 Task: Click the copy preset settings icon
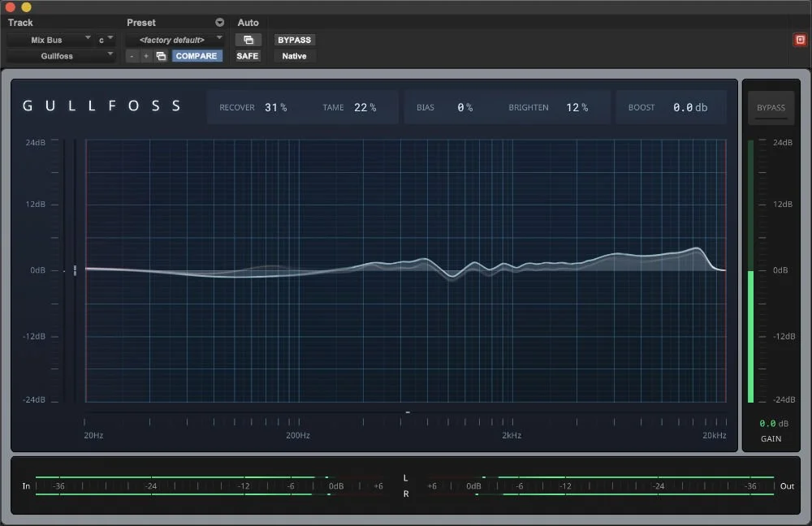(160, 56)
